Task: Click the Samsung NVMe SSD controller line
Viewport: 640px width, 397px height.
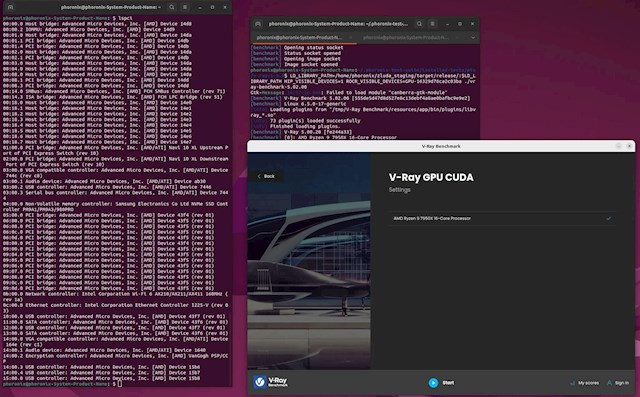Action: [116, 206]
